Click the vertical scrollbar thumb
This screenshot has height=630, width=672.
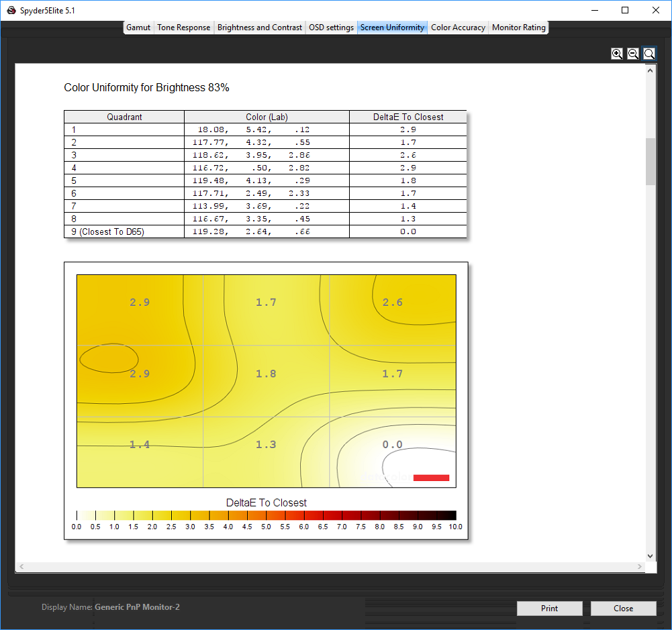pyautogui.click(x=650, y=162)
